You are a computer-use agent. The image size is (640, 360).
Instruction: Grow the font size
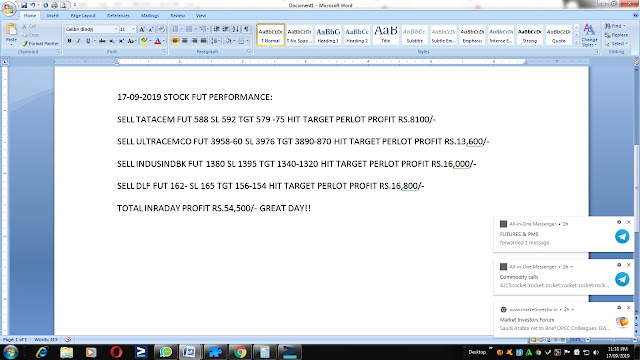point(142,29)
